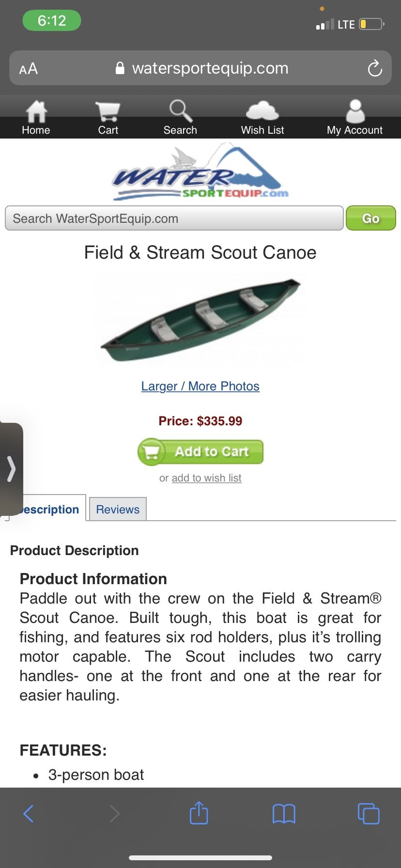Open the Cart icon

pyautogui.click(x=108, y=111)
